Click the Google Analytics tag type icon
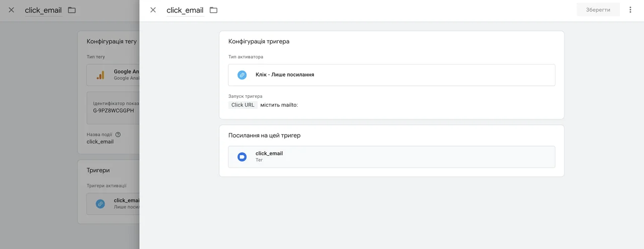This screenshot has width=644, height=249. click(x=101, y=75)
